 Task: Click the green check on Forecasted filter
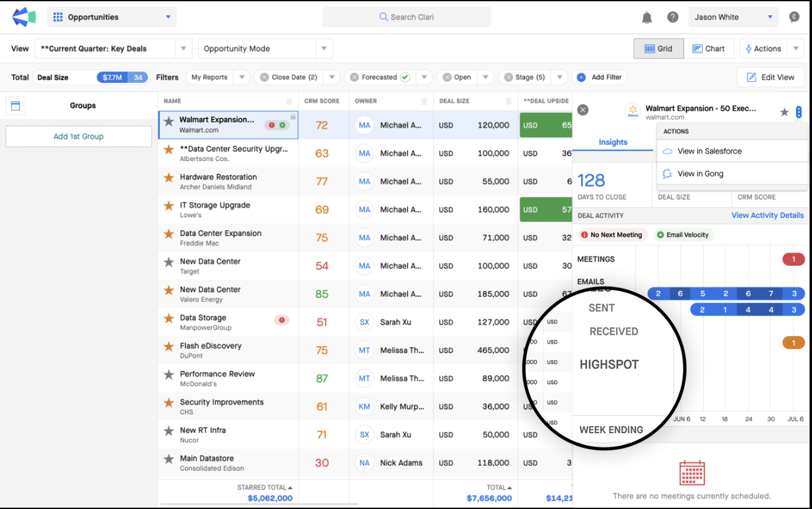pos(405,77)
